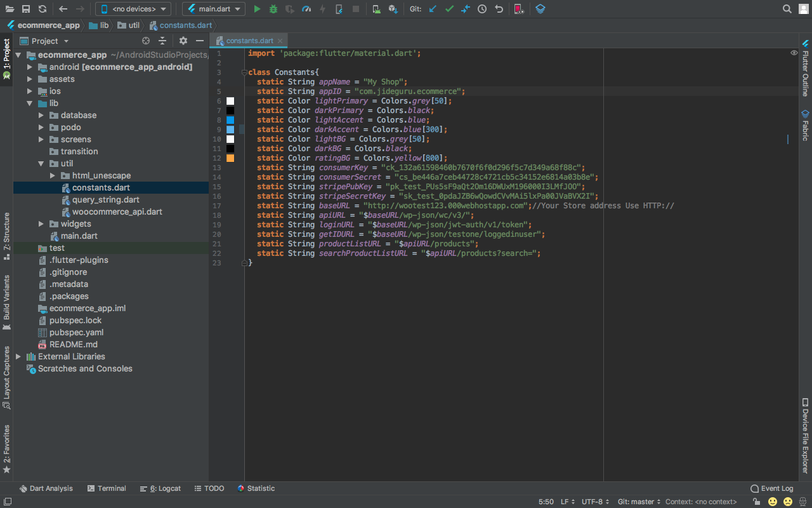Viewport: 812px width, 508px height.
Task: Navigate back with the left arrow icon
Action: (63, 9)
